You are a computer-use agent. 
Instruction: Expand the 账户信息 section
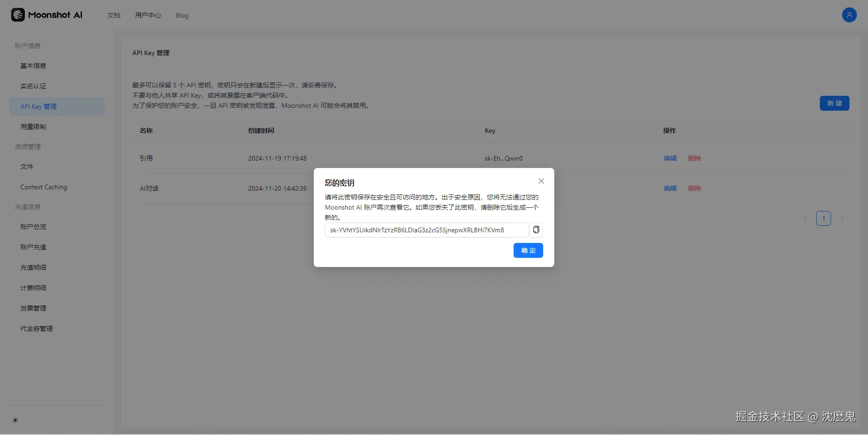tap(28, 45)
